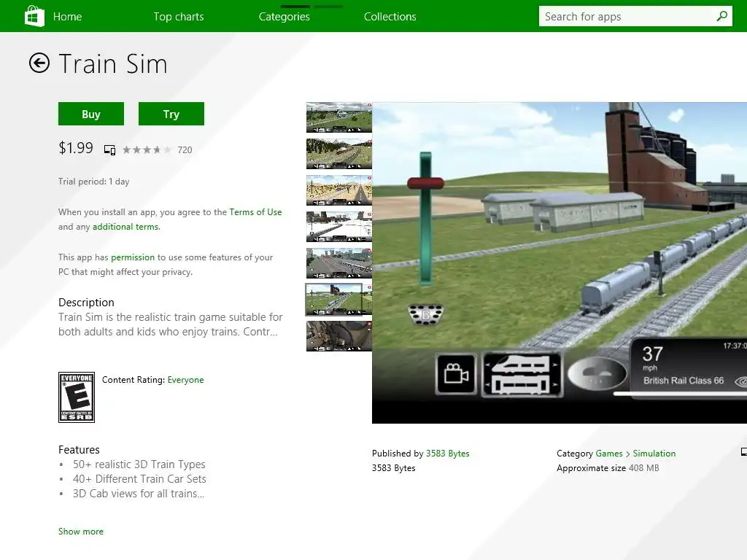This screenshot has height=560, width=747.
Task: Open the Everyone content rating link
Action: click(185, 379)
